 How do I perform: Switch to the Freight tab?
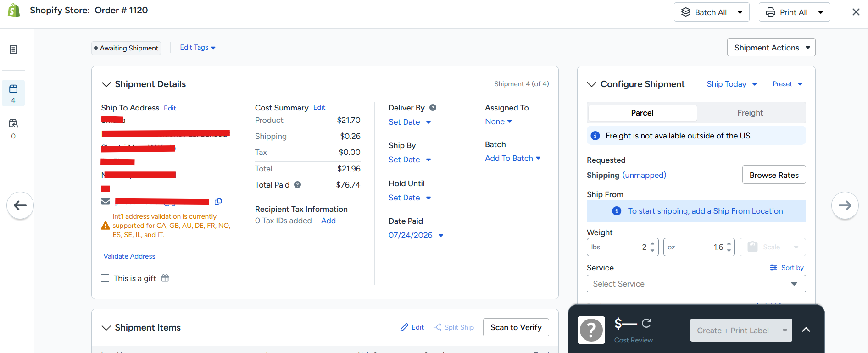(x=750, y=113)
